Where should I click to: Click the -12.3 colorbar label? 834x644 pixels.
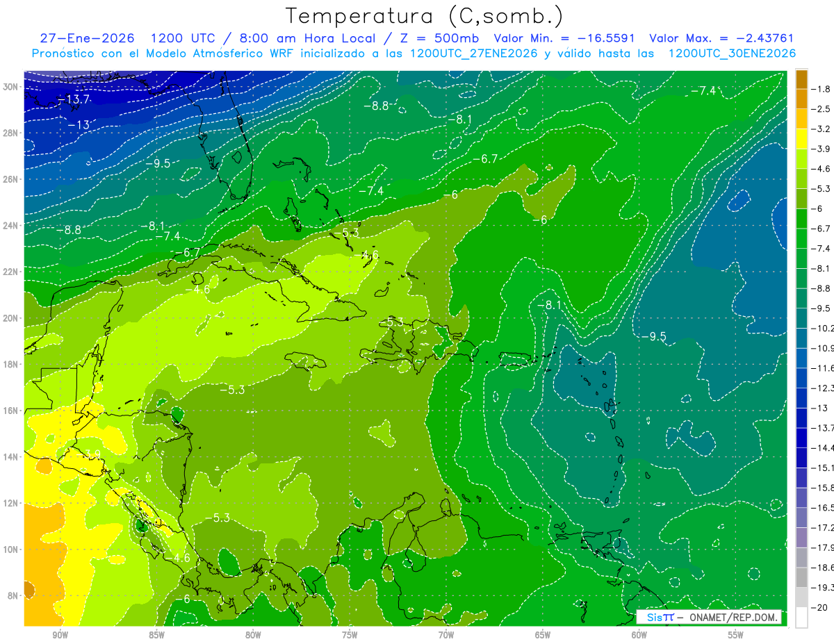823,388
